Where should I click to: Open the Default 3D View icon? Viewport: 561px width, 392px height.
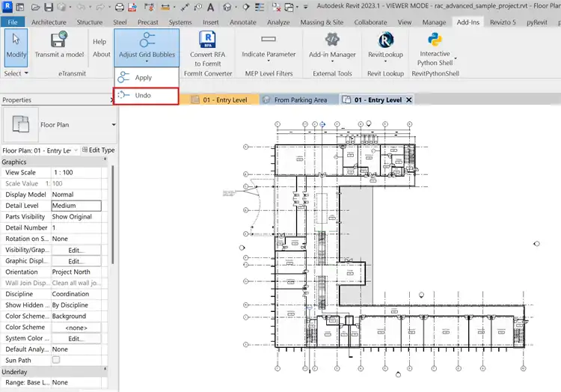click(227, 7)
